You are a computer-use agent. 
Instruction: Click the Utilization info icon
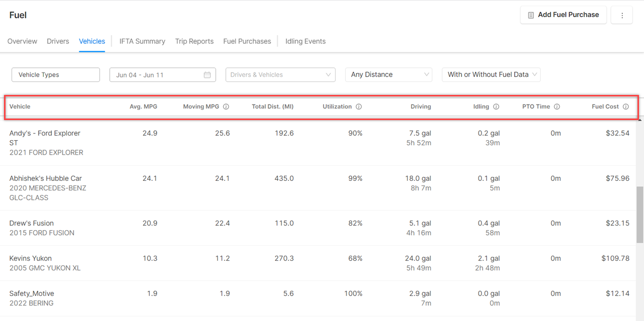359,106
